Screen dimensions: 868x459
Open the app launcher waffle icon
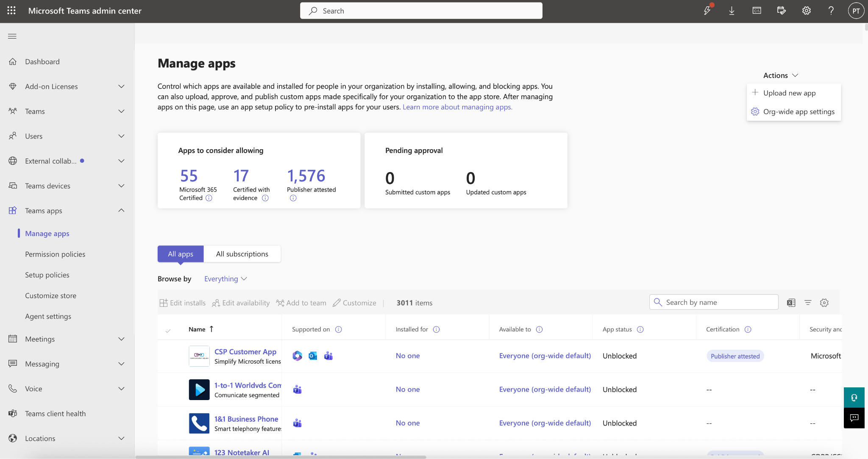11,11
